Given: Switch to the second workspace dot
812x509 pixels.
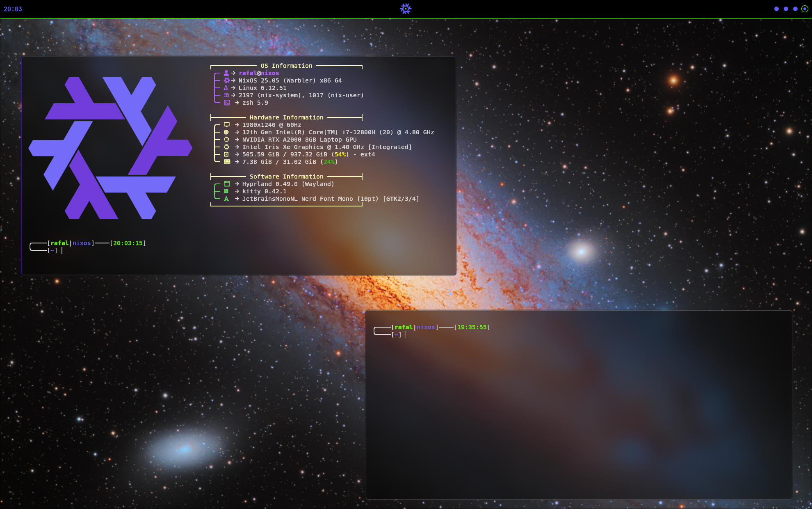Looking at the screenshot, I should [786, 9].
